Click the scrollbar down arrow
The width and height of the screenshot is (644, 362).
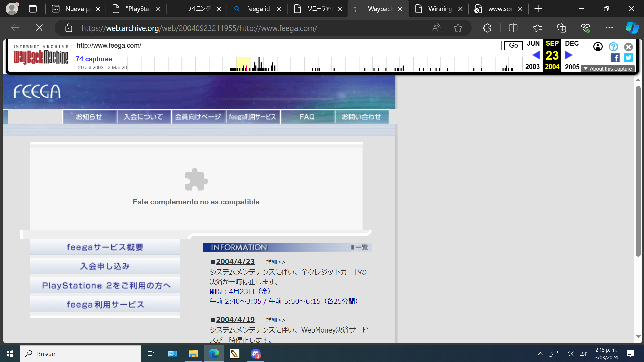pos(638,337)
